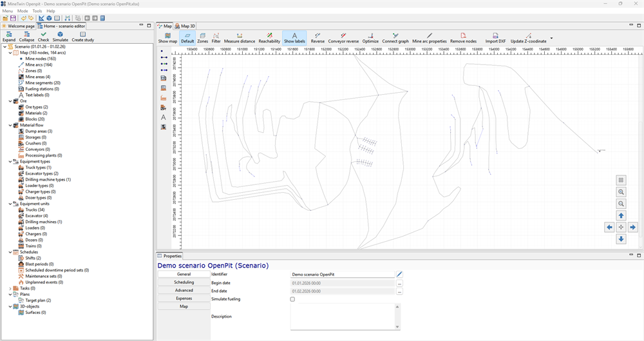Click Connect graph tool
This screenshot has height=341, width=644.
pos(395,38)
